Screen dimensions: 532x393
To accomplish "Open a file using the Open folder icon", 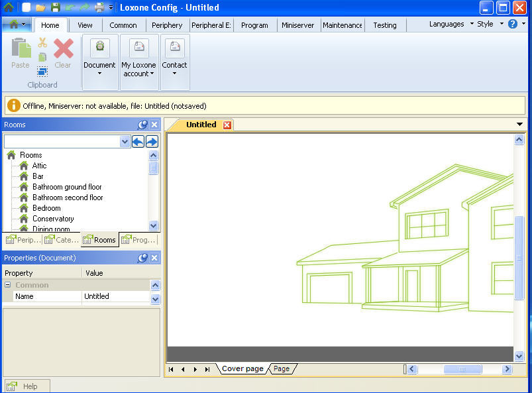I will pos(40,7).
